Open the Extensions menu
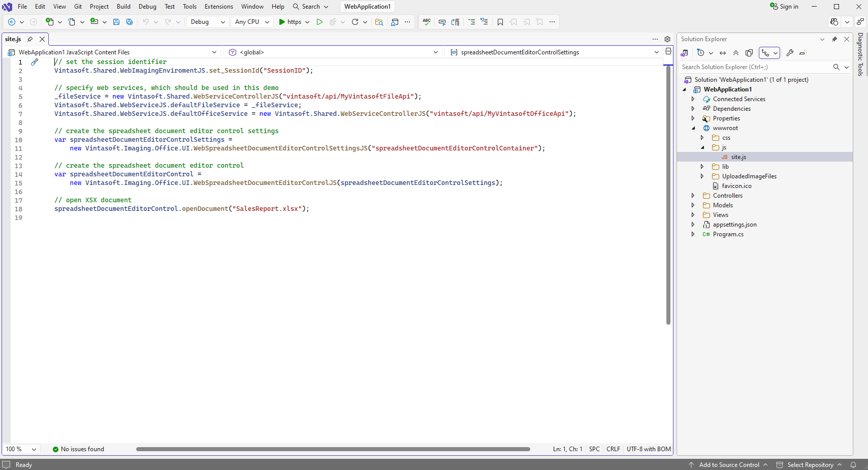Image resolution: width=868 pixels, height=470 pixels. (x=219, y=7)
